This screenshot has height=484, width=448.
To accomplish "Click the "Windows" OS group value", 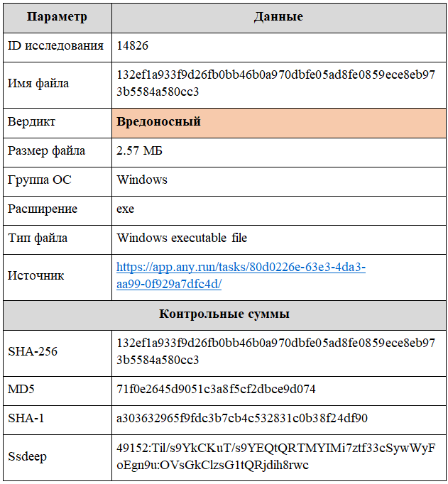I will coord(142,180).
